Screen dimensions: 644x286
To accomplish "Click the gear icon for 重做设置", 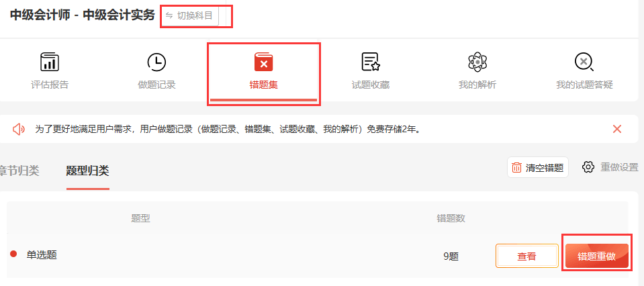I will [588, 167].
